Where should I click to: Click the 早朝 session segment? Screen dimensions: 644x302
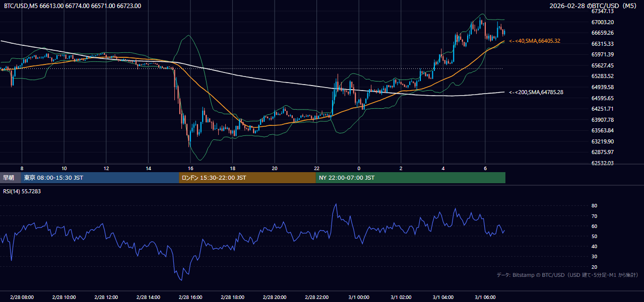click(x=11, y=178)
